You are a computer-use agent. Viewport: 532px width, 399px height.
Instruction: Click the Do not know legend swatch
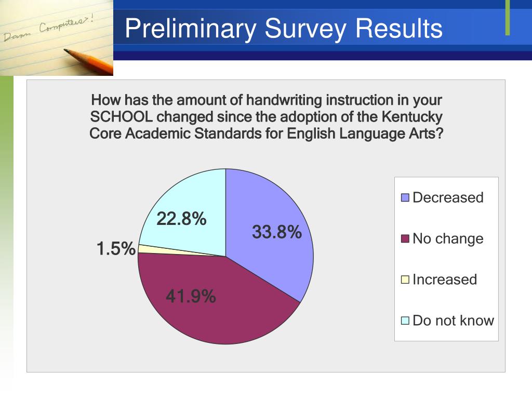(x=405, y=321)
